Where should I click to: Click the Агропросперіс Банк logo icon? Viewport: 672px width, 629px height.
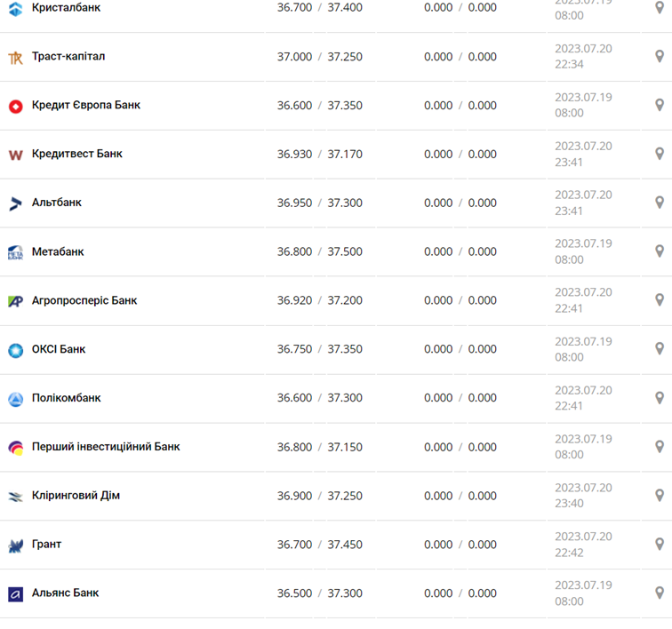pyautogui.click(x=15, y=301)
